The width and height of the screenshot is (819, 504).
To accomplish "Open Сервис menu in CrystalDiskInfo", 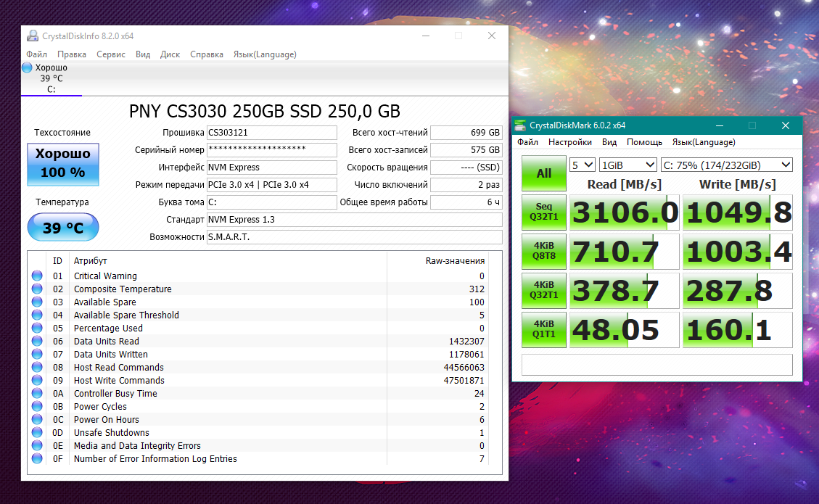I will click(x=111, y=54).
